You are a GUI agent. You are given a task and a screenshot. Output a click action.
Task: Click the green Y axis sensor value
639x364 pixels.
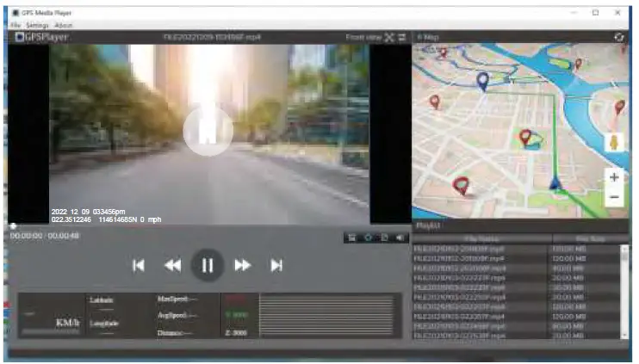point(236,315)
